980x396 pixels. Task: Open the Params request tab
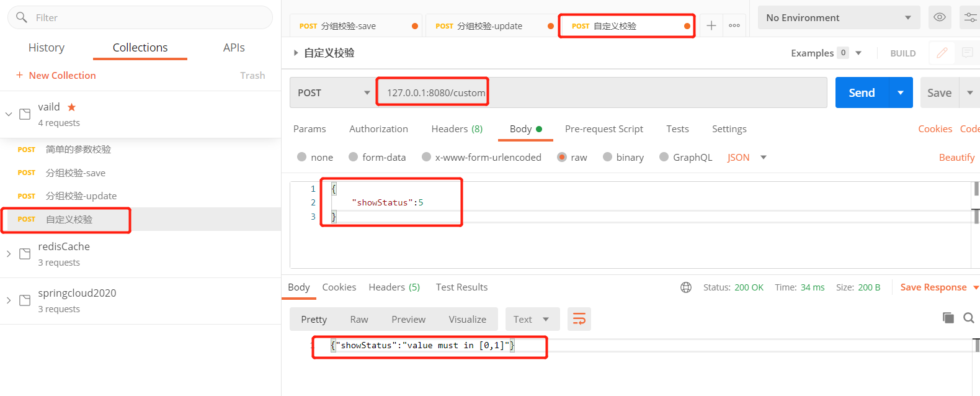[x=310, y=128]
